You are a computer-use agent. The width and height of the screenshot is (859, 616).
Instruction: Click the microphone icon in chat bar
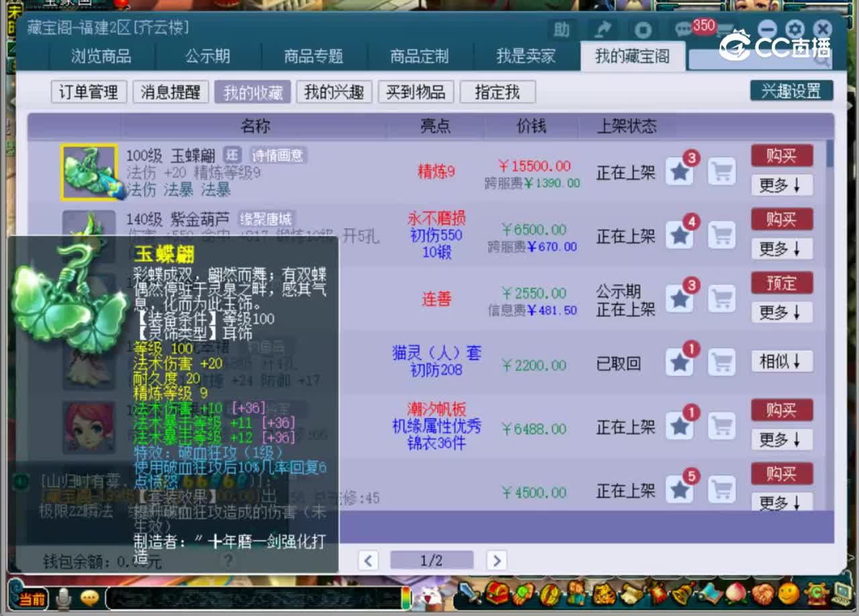click(64, 597)
